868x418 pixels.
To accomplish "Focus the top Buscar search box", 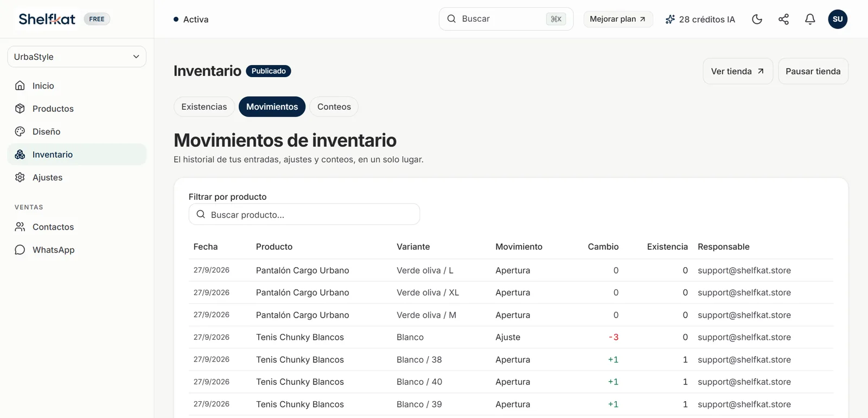I will pos(506,19).
